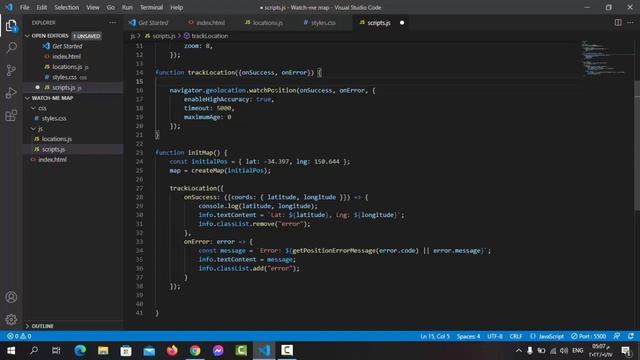Click line number 27 in the gutter
This screenshot has width=640, height=360.
click(x=140, y=188)
